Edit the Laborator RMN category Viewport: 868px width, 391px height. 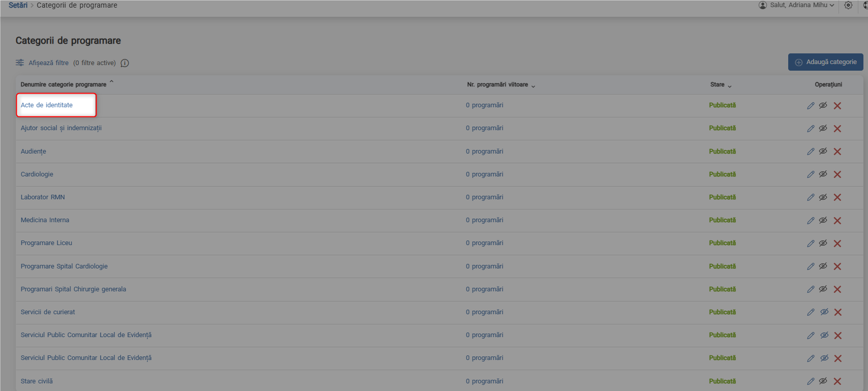click(x=811, y=197)
